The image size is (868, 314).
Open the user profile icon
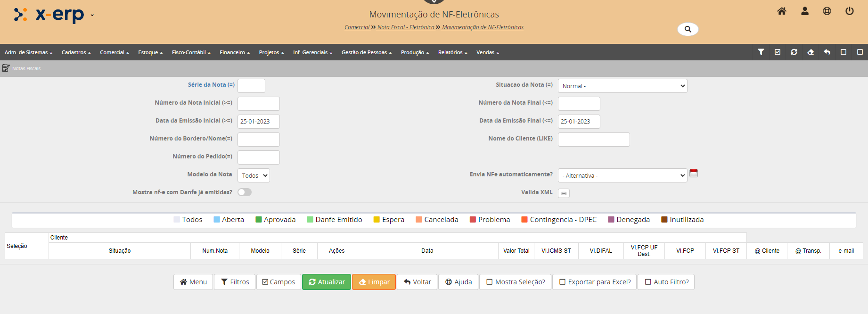[x=805, y=11]
